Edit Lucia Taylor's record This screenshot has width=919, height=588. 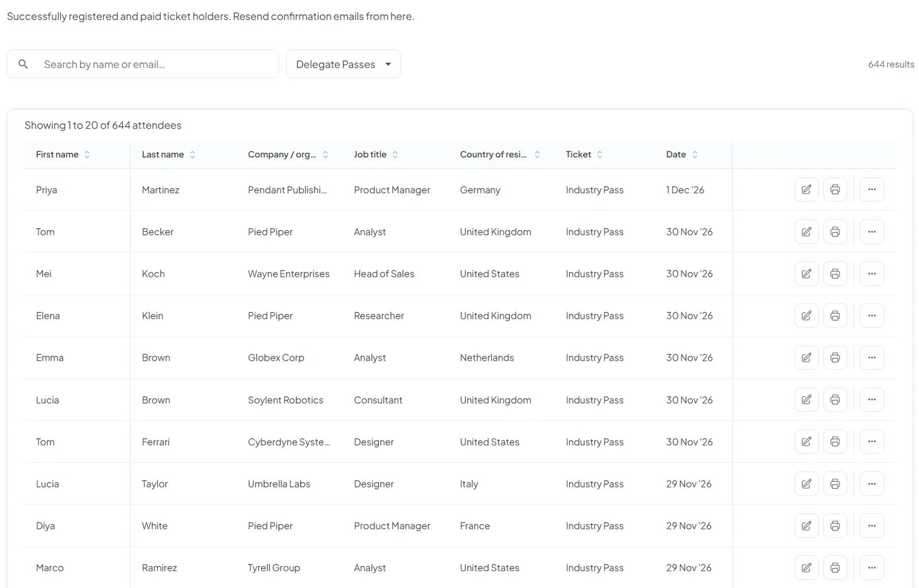point(806,484)
